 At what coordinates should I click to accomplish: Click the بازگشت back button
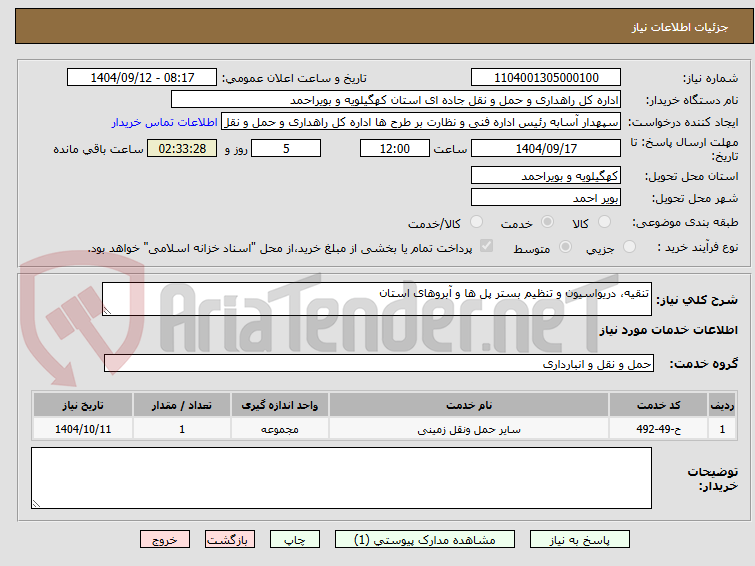230,540
